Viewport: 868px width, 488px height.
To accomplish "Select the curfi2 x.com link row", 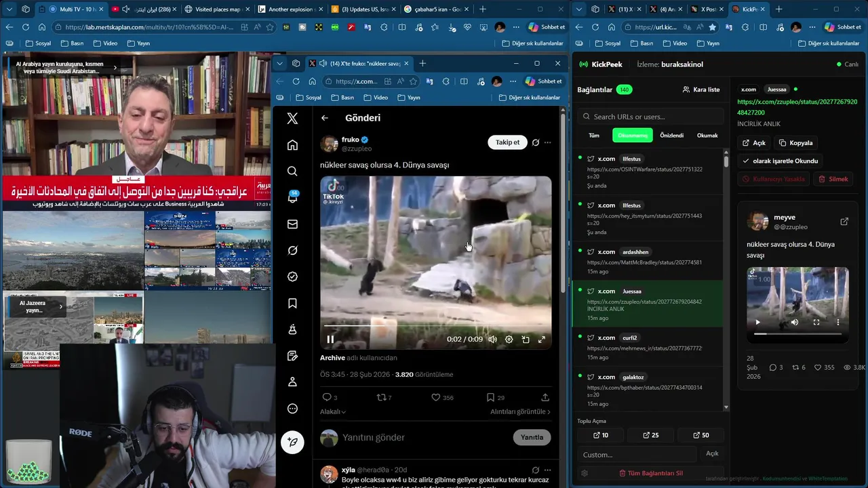I will [x=648, y=347].
